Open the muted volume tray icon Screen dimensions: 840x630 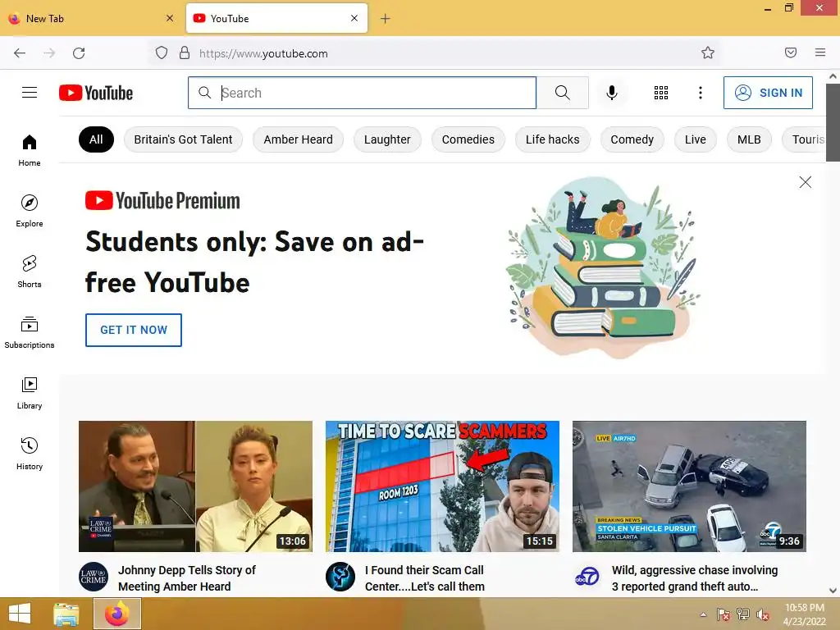click(x=762, y=614)
